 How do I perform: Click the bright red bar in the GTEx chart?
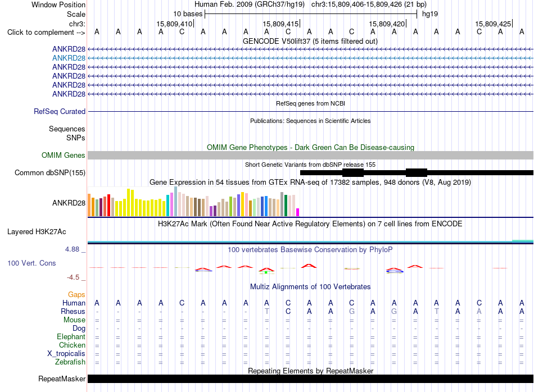108,205
